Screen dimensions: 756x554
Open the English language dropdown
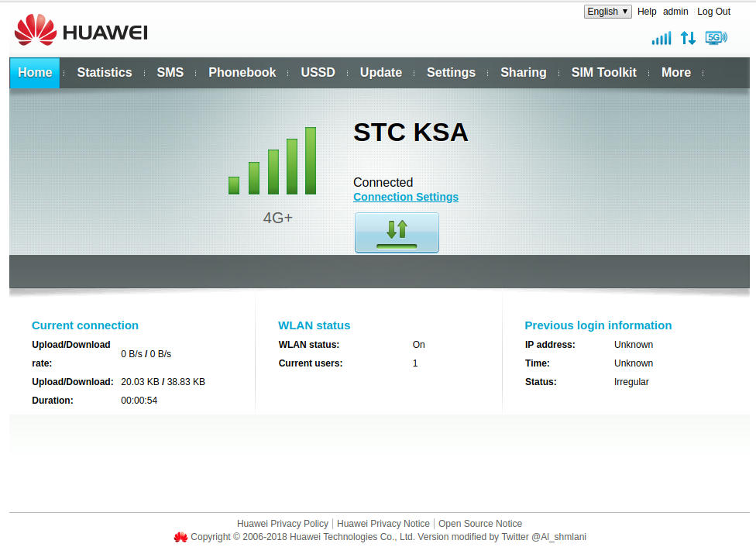pos(607,12)
